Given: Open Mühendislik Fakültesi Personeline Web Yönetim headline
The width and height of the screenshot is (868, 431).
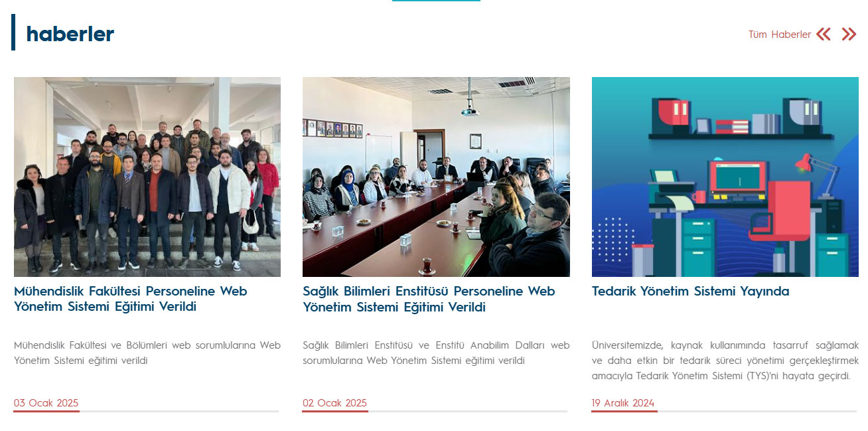Looking at the screenshot, I should point(131,299).
